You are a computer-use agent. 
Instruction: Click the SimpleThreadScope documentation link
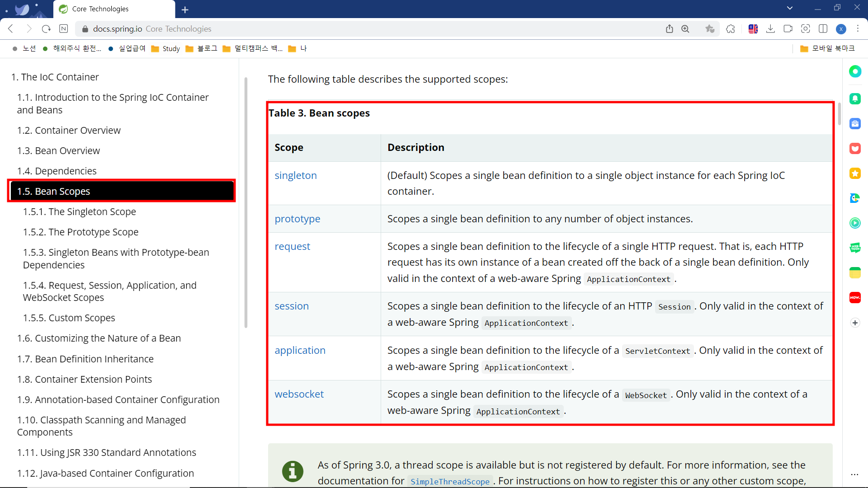click(449, 482)
